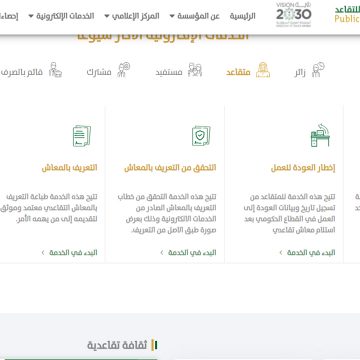This screenshot has width=360, height=360.
Task: Click chevron beside التعريف بالمعاش start link
Action: pyautogui.click(x=43, y=253)
